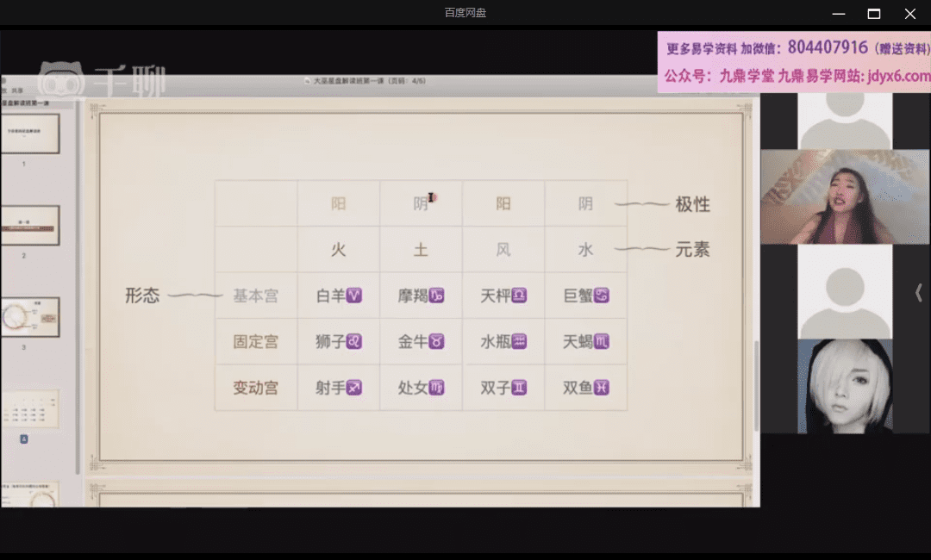Image resolution: width=931 pixels, height=560 pixels.
Task: Click the white-haired participant avatar tile
Action: (844, 386)
